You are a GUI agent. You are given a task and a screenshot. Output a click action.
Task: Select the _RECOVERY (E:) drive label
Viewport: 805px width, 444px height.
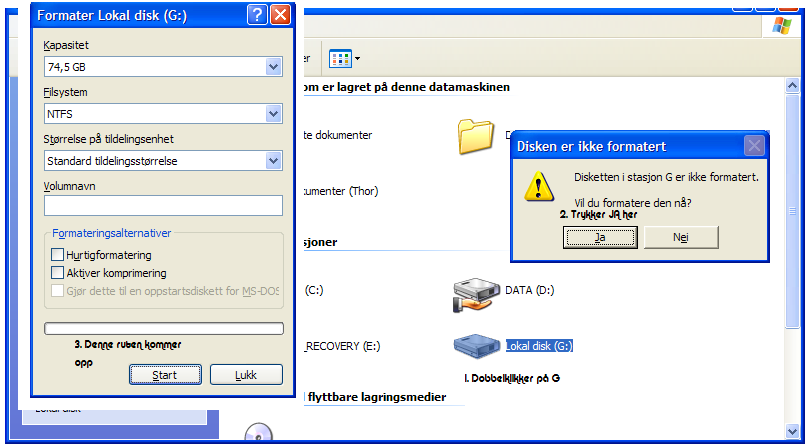[x=342, y=346]
